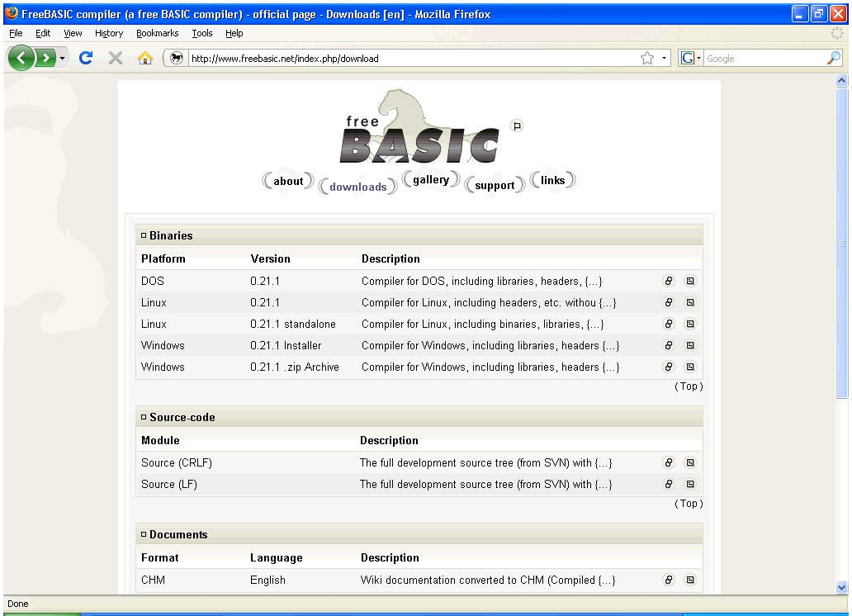Click download link icon for Windows .zip Archive row

[669, 367]
